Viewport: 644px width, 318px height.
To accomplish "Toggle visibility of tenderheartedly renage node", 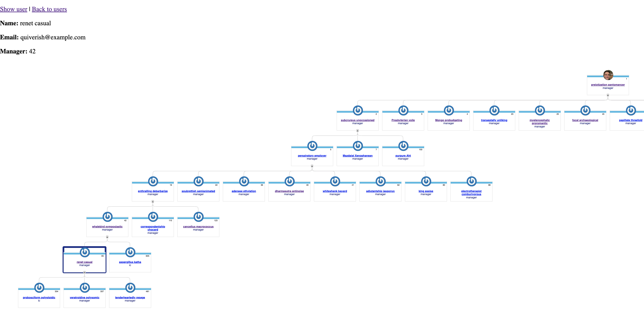I will pos(130,286).
